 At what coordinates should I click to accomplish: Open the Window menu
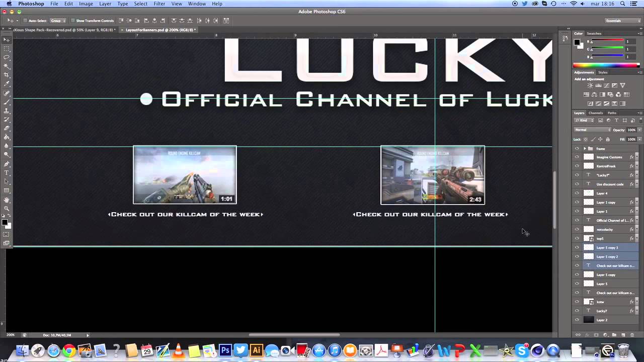click(197, 4)
